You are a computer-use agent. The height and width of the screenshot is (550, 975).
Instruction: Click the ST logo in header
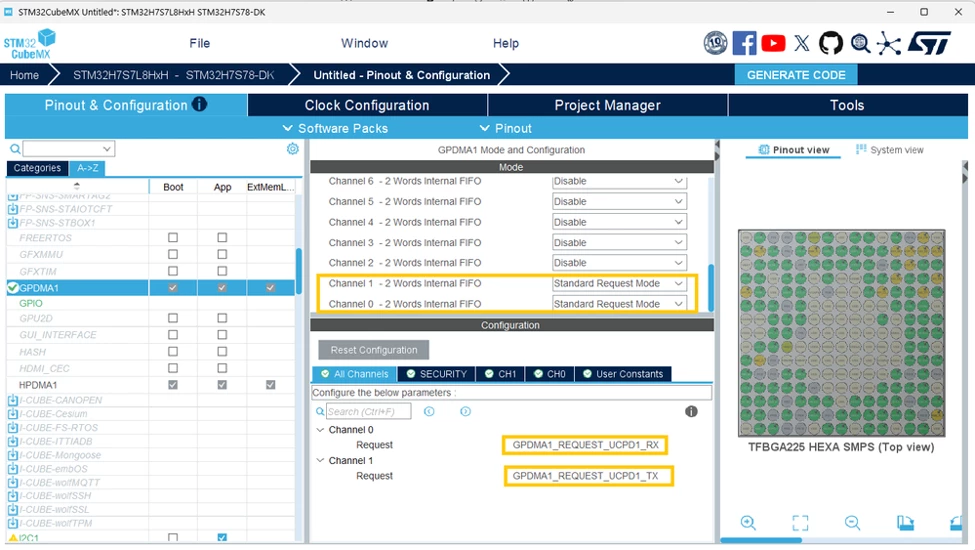point(929,43)
